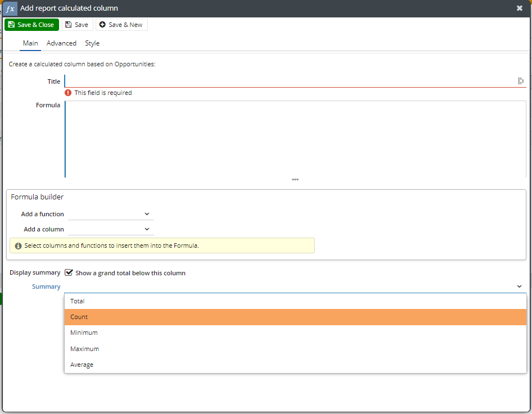Switch to the Style tab

[92, 43]
